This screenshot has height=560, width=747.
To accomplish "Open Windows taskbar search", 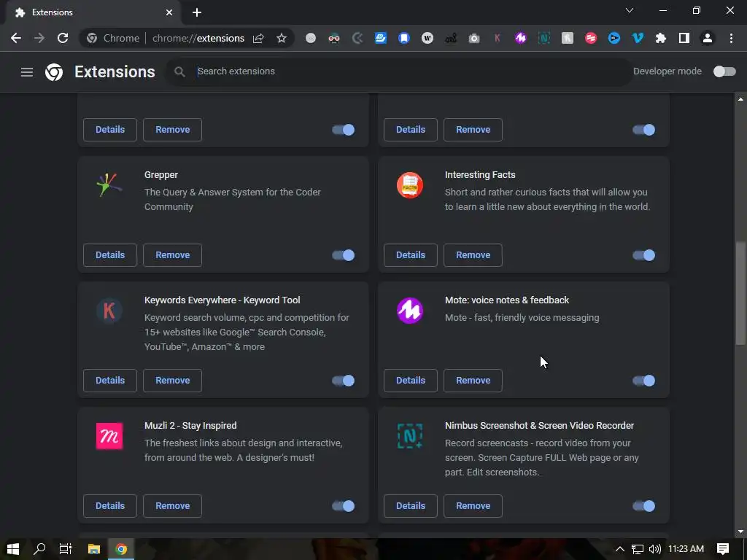I will [x=39, y=549].
